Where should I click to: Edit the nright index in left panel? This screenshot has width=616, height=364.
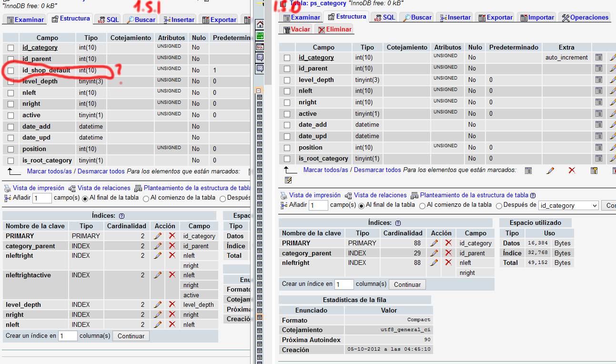[158, 314]
